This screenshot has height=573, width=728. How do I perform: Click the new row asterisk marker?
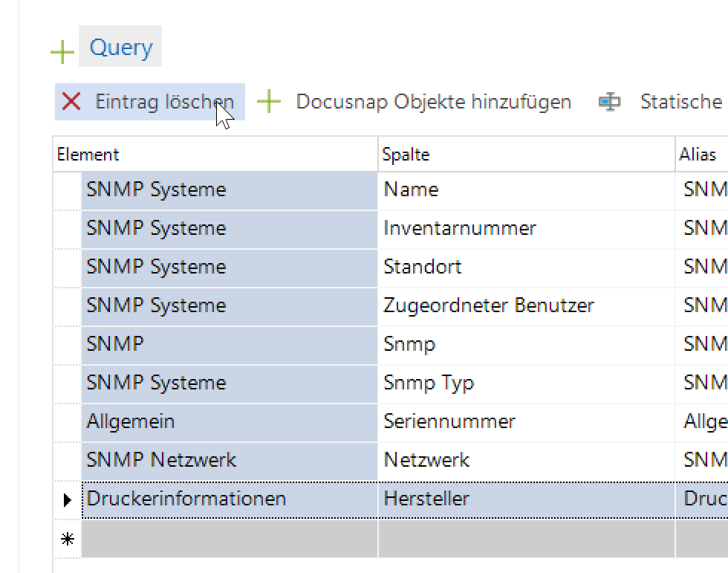tap(68, 539)
